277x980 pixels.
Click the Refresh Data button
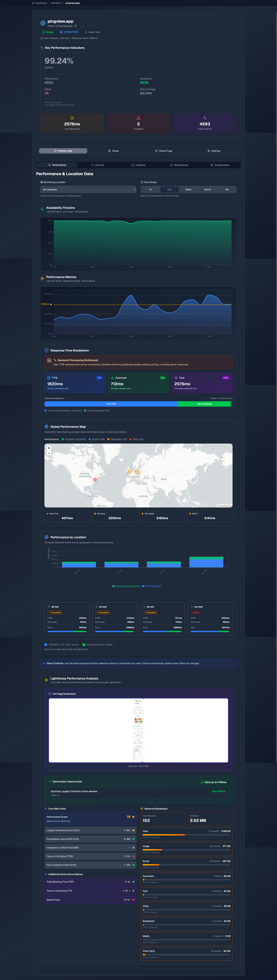tap(63, 151)
